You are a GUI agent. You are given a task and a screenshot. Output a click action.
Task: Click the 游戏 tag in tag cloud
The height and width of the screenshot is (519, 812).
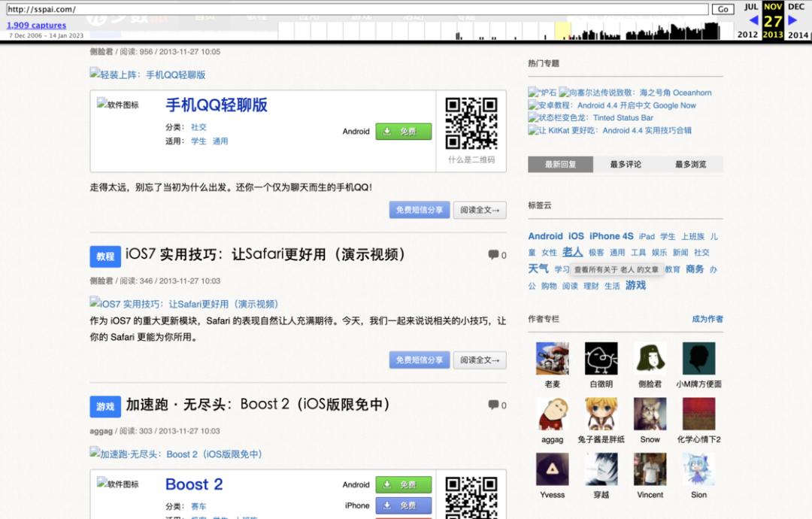tap(635, 285)
